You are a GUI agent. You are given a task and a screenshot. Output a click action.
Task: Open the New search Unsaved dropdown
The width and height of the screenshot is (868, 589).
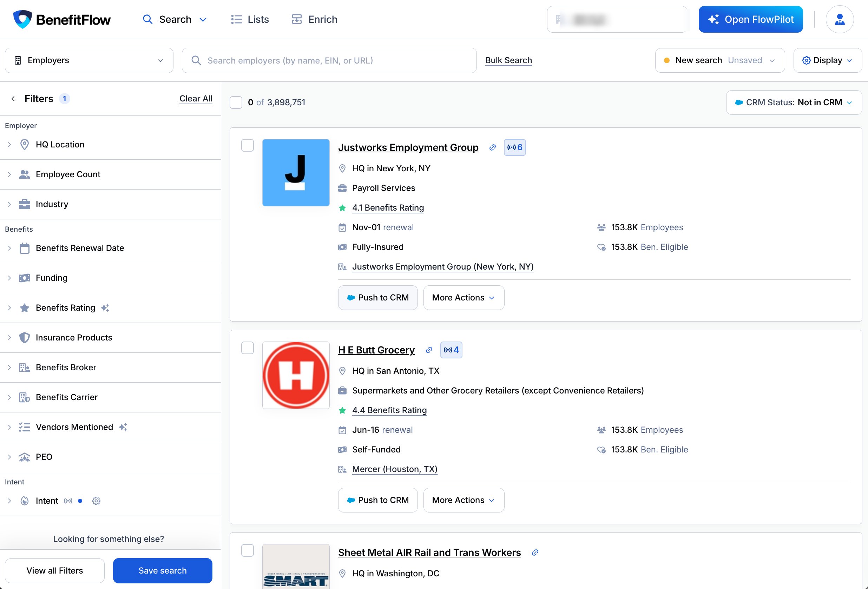pyautogui.click(x=720, y=60)
